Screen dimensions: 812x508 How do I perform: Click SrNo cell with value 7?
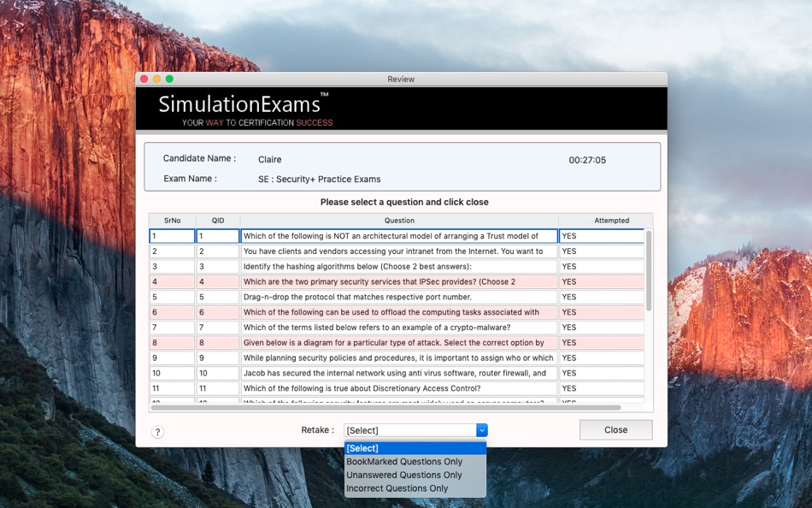coord(172,327)
